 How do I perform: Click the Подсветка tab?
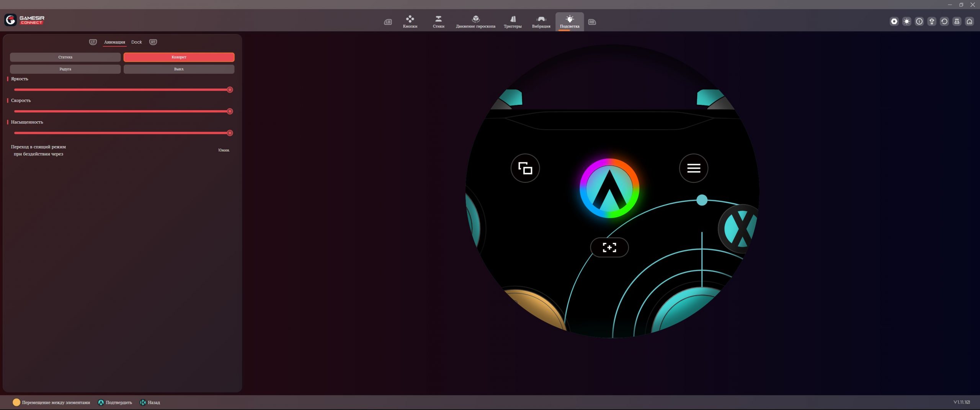[570, 22]
